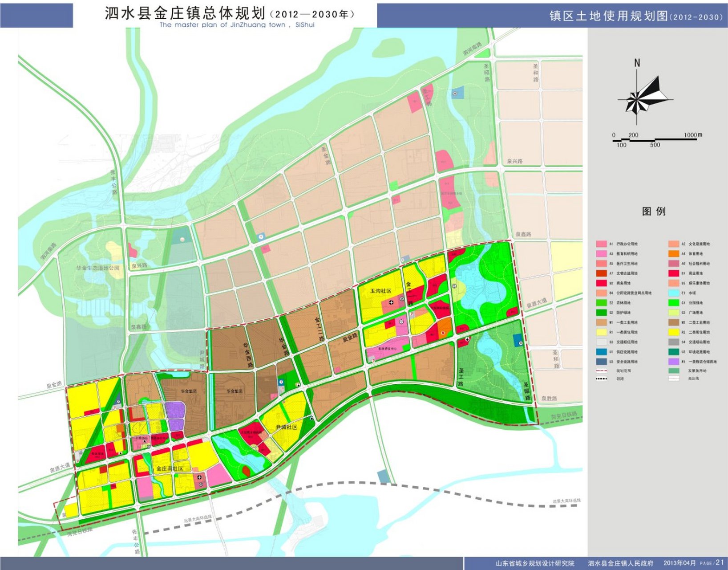This screenshot has width=728, height=570.
Task: Click the U2 环境设施用地 teal swatch
Action: click(674, 352)
